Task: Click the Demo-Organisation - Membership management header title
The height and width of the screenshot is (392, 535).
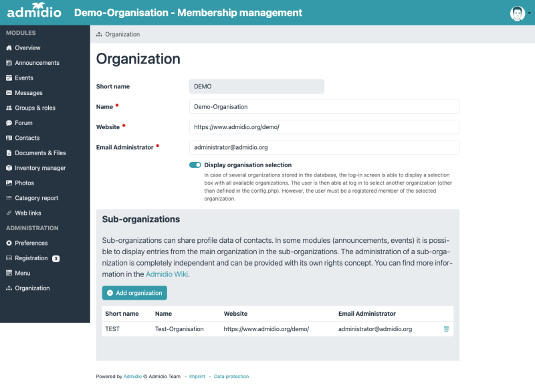Action: point(188,13)
